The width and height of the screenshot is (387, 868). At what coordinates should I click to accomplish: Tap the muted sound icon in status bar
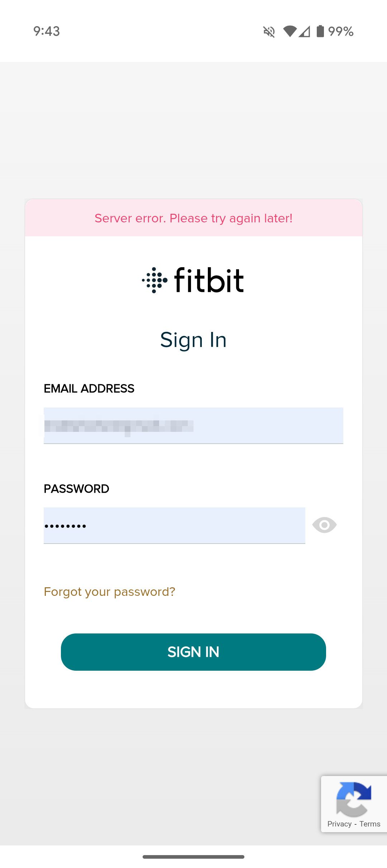[268, 32]
